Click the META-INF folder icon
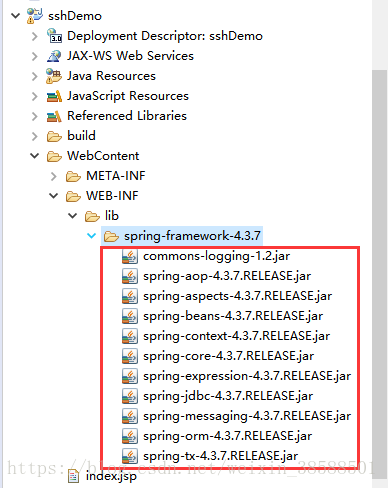This screenshot has width=388, height=488. 73,176
